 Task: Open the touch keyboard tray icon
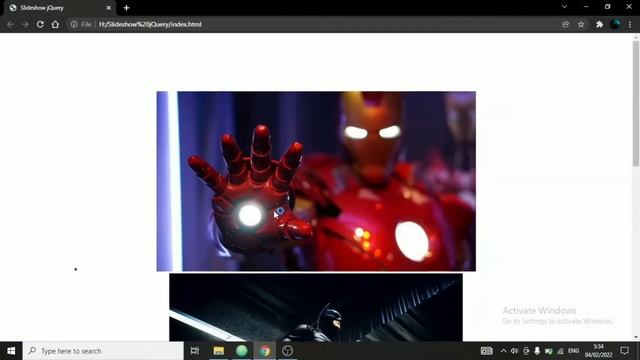point(487,351)
